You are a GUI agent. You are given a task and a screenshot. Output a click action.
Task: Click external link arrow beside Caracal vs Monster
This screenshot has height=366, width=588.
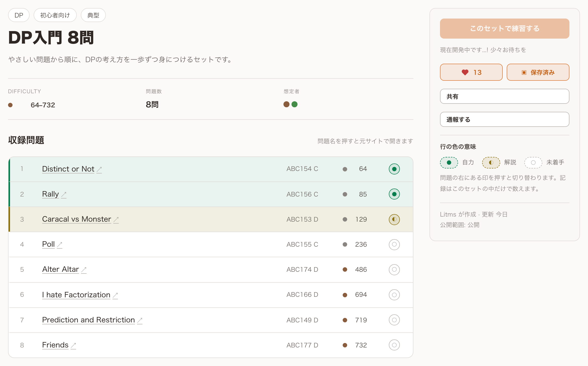pyautogui.click(x=116, y=220)
